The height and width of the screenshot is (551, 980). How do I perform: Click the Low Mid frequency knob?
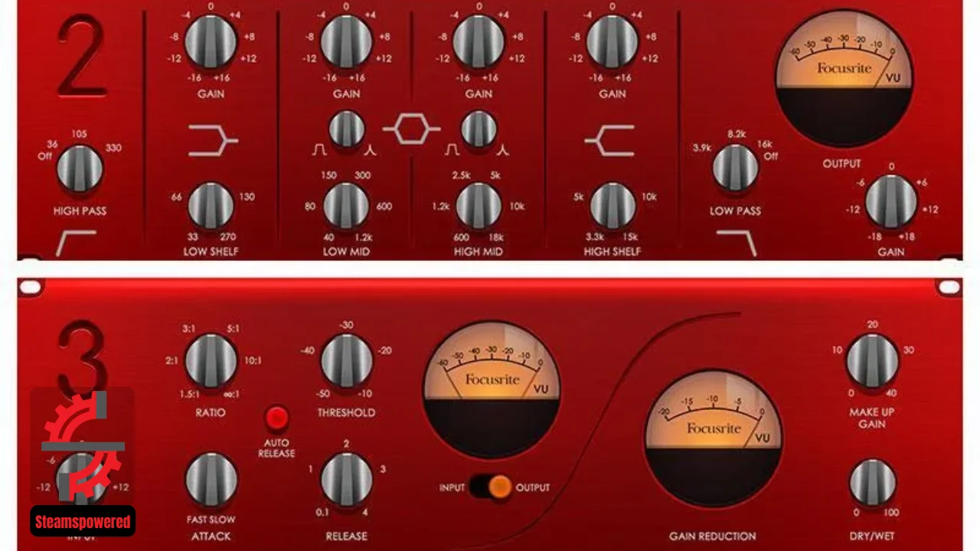coord(346,206)
